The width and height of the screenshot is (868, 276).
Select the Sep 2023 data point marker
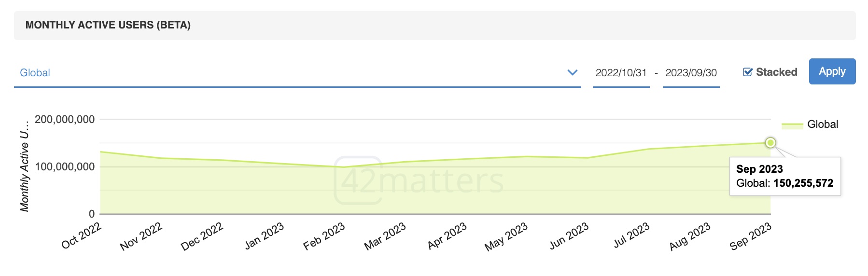tap(770, 143)
